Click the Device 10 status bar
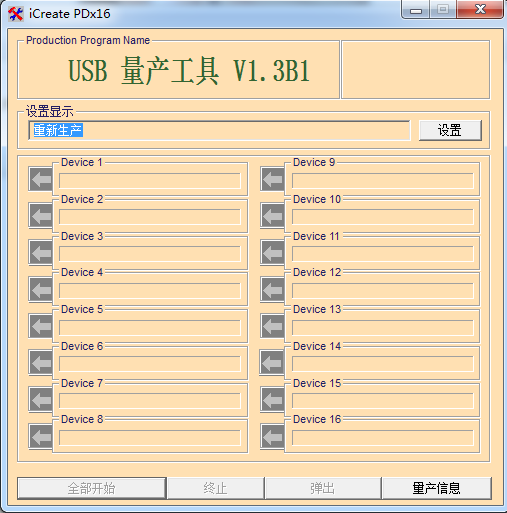The image size is (507, 513). [x=383, y=217]
